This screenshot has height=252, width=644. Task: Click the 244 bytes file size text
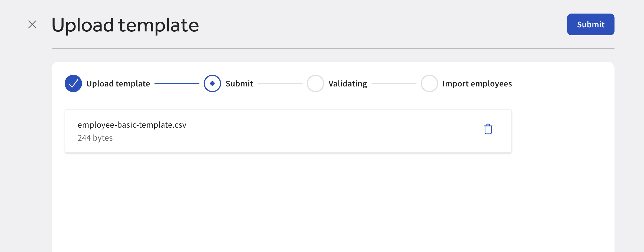(x=95, y=138)
